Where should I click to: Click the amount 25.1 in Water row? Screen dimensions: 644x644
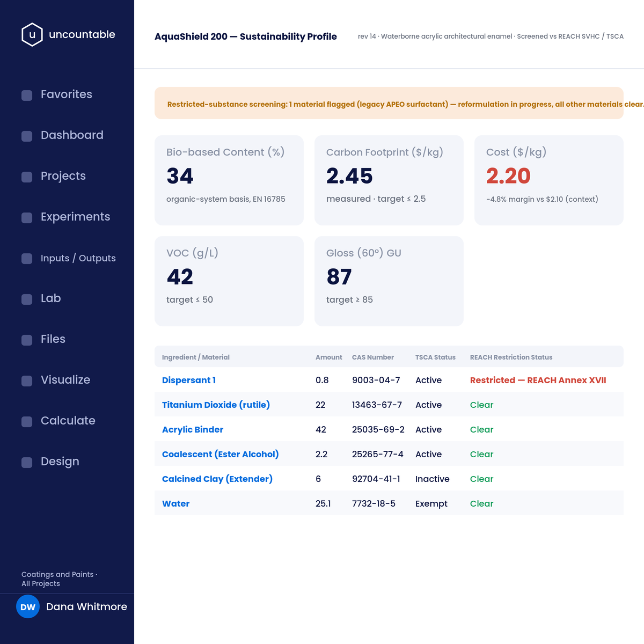coord(323,503)
